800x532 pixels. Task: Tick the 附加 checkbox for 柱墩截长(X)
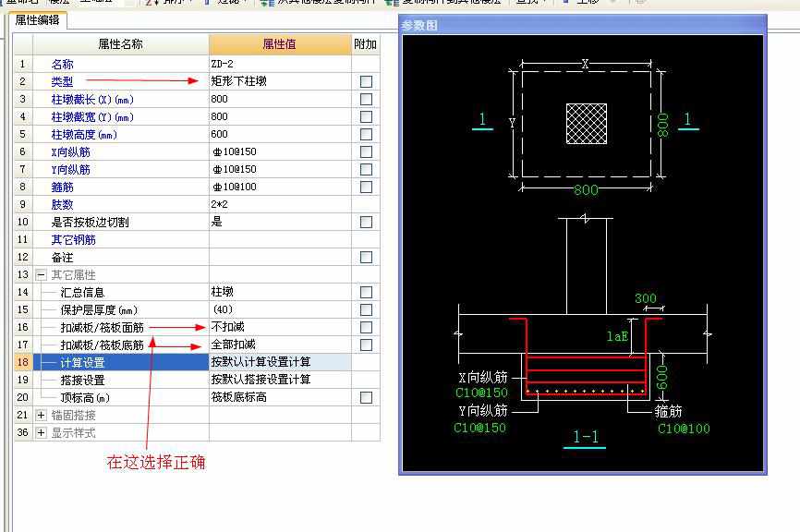pos(366,99)
